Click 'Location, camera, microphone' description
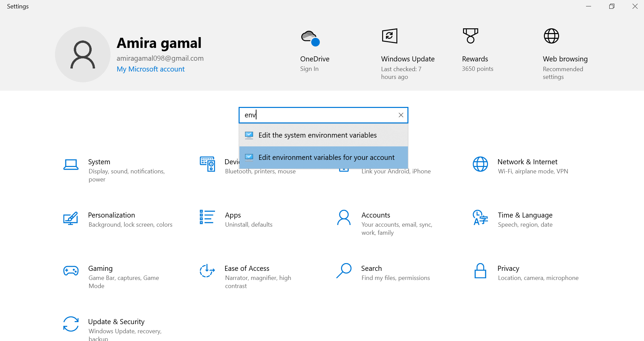Screen dimensions: 644x341 538,278
